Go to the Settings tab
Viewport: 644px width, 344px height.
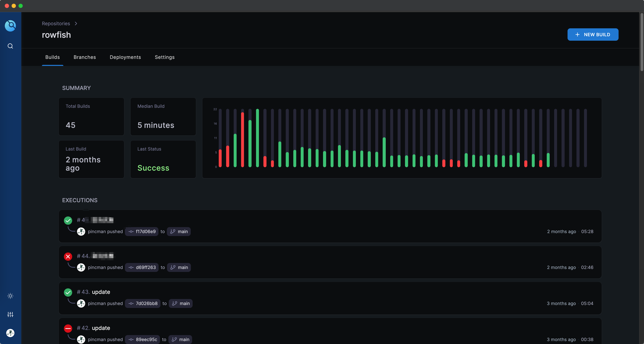click(x=164, y=57)
